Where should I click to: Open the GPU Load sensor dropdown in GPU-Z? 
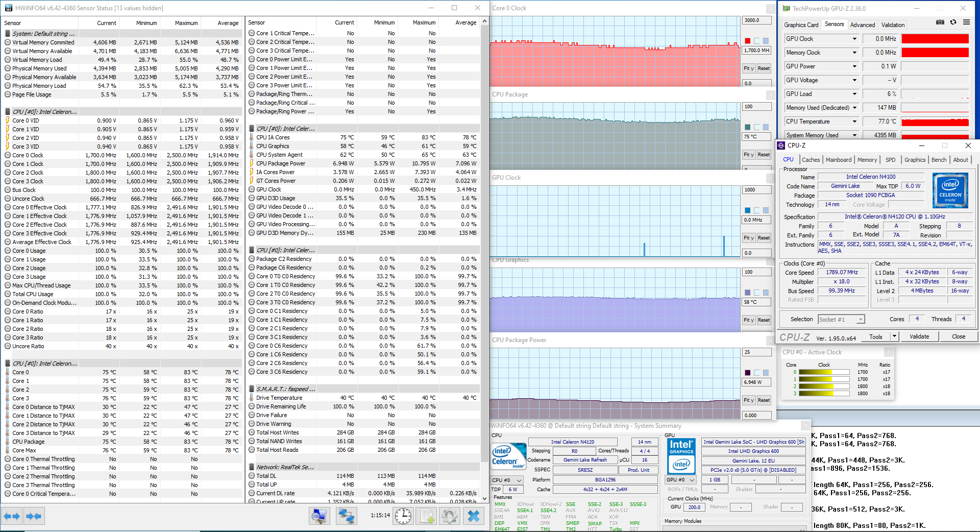coord(854,94)
